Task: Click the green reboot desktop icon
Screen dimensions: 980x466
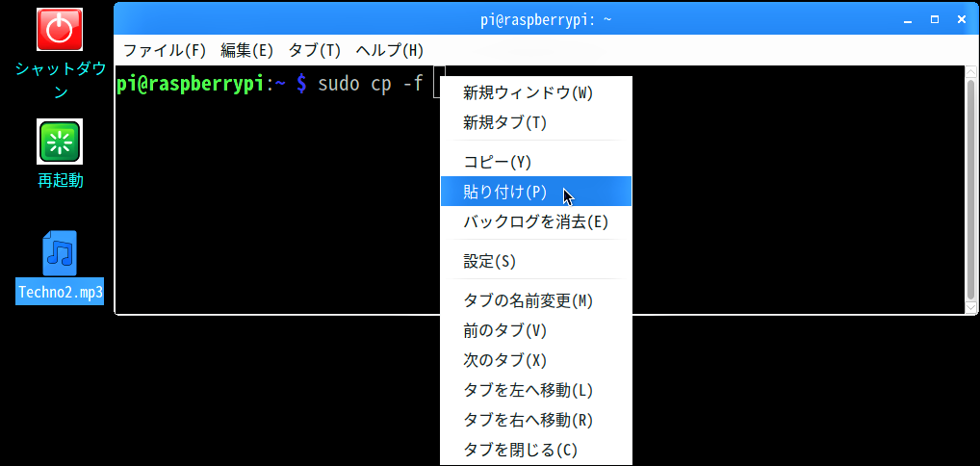Action: coord(60,142)
